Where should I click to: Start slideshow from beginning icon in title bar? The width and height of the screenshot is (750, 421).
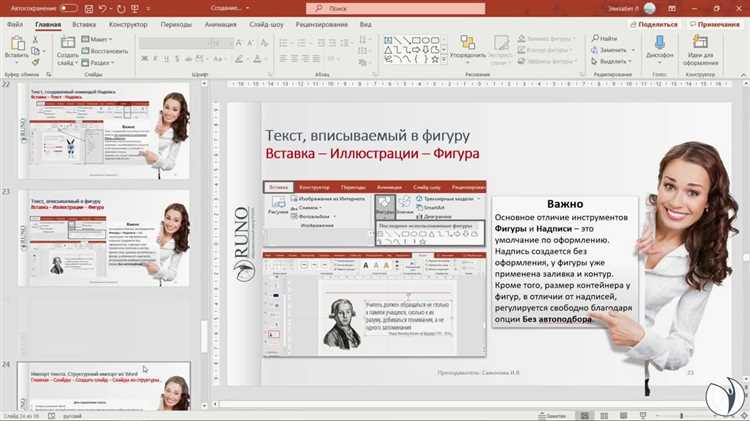pyautogui.click(x=135, y=9)
